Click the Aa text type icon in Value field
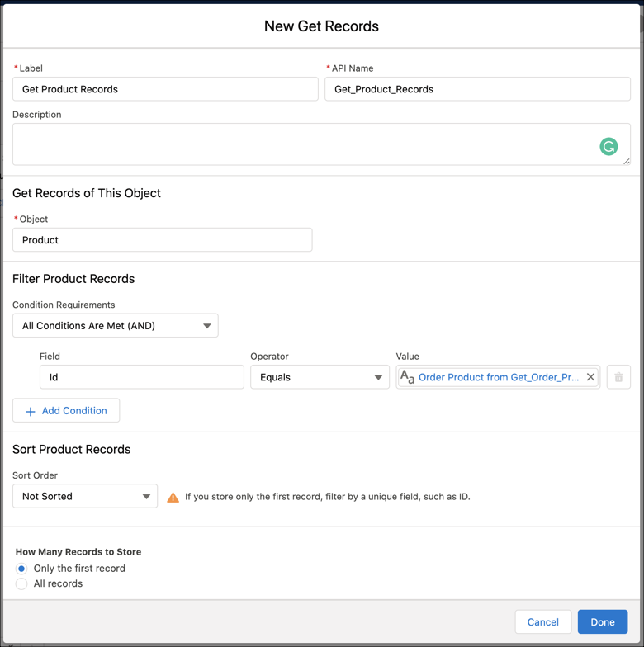 pos(407,376)
